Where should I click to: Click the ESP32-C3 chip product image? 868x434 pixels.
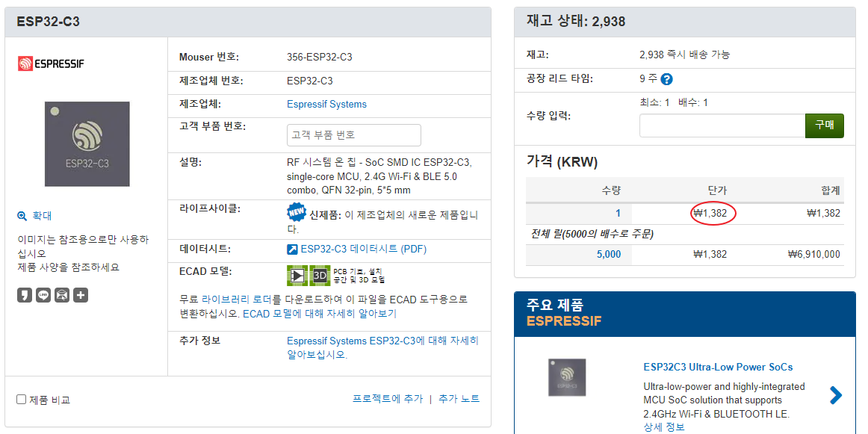pyautogui.click(x=87, y=144)
